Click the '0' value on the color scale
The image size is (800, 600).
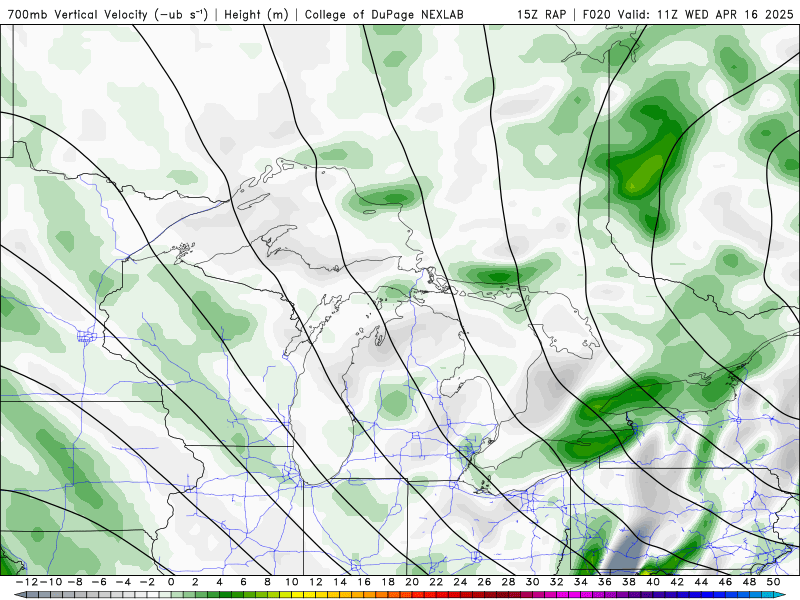pos(171,582)
